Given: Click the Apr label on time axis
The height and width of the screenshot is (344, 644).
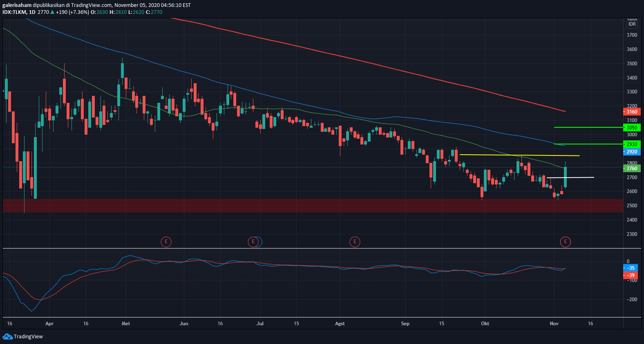Looking at the screenshot, I should pos(49,324).
